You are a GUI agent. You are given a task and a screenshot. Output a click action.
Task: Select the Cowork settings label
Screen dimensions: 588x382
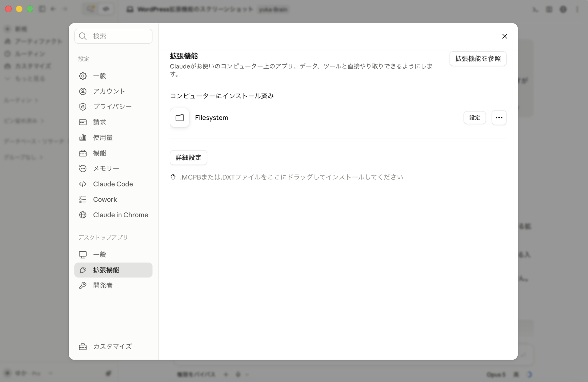tap(105, 199)
